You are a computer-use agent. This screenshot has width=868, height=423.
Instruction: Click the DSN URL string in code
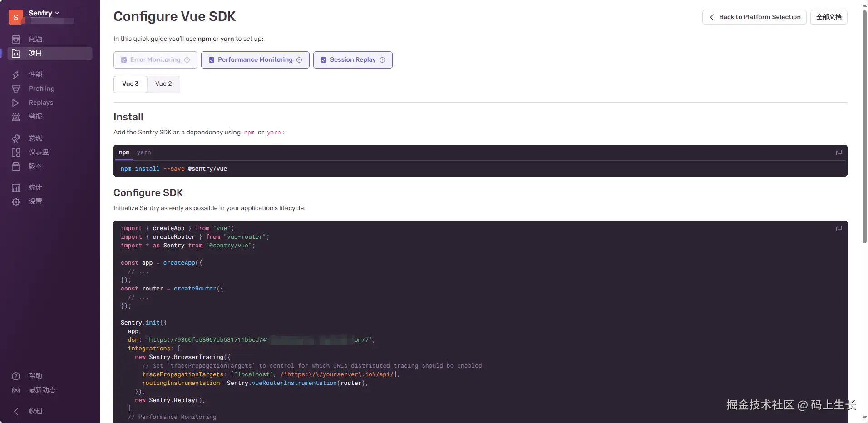[259, 340]
